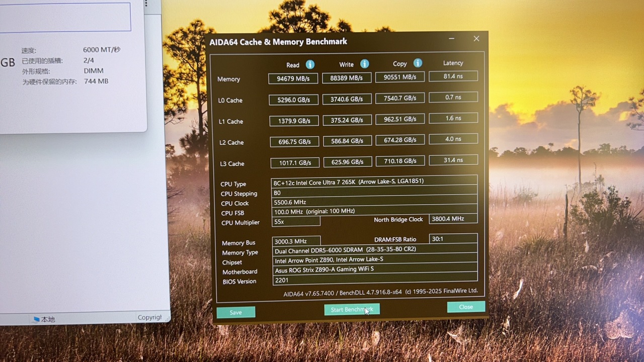Click the Save button in AIDA64
The image size is (644, 362).
pyautogui.click(x=235, y=312)
